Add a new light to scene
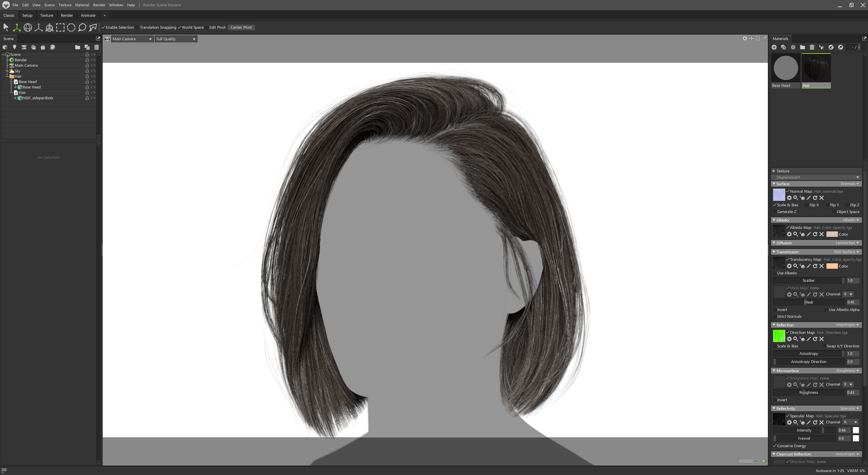 (x=14, y=47)
